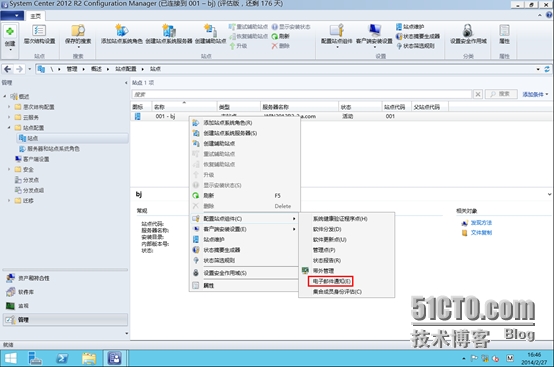554x367 pixels.
Task: Click Site Configuration breadcrumb (站点配置)
Action: click(x=126, y=69)
